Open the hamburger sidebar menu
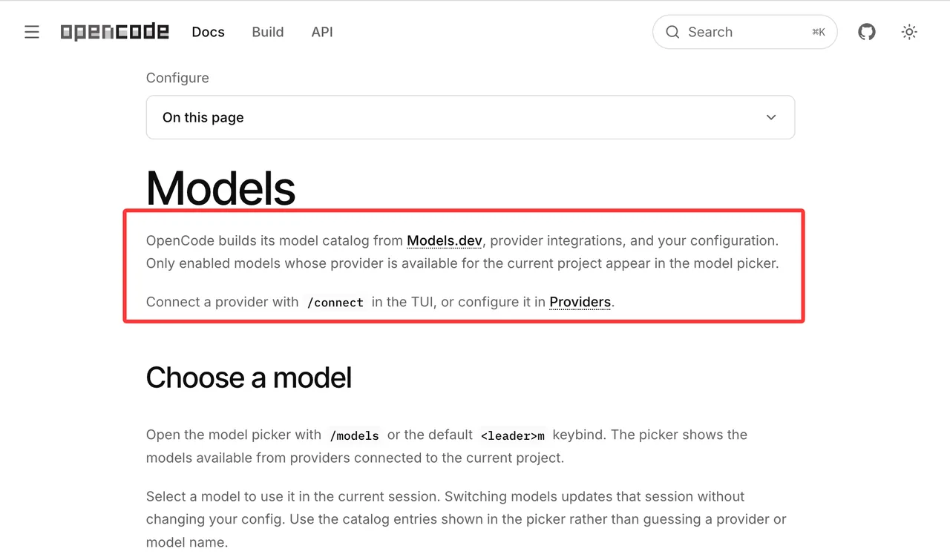This screenshot has height=560, width=950. 32,32
